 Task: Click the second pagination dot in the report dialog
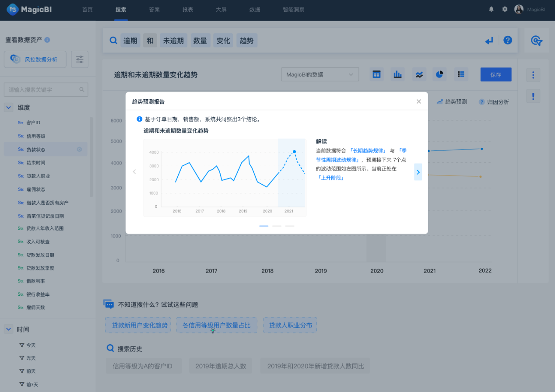[277, 226]
